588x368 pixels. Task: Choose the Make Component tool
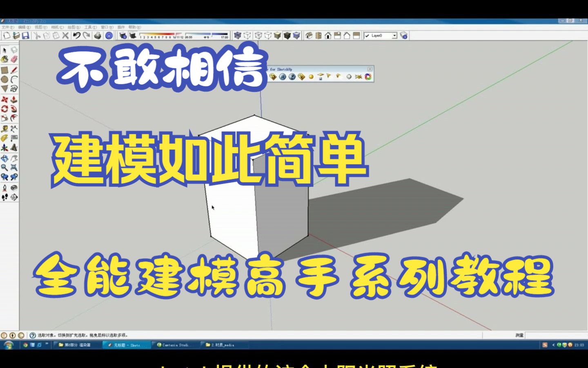coord(14,50)
